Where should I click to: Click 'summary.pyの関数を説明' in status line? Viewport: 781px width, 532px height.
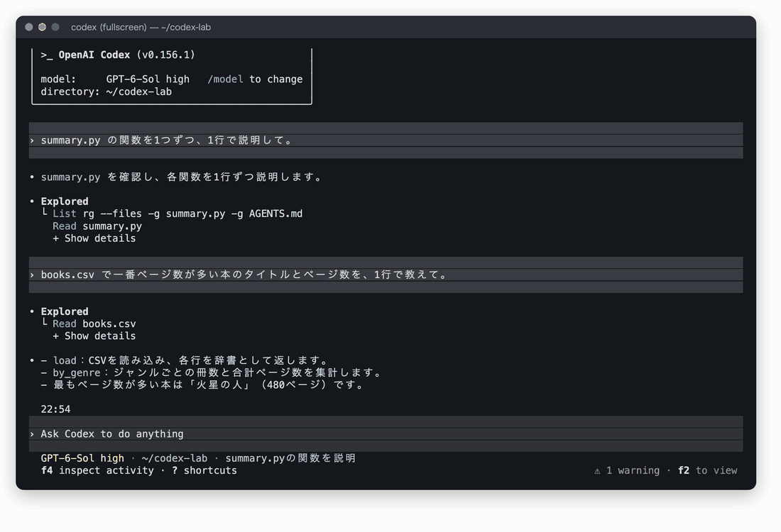tap(290, 458)
